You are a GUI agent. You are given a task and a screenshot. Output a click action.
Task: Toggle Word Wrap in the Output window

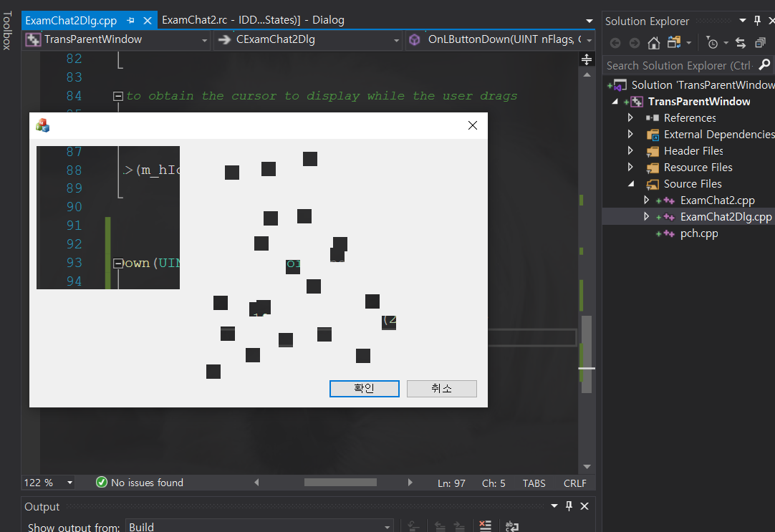click(x=511, y=526)
